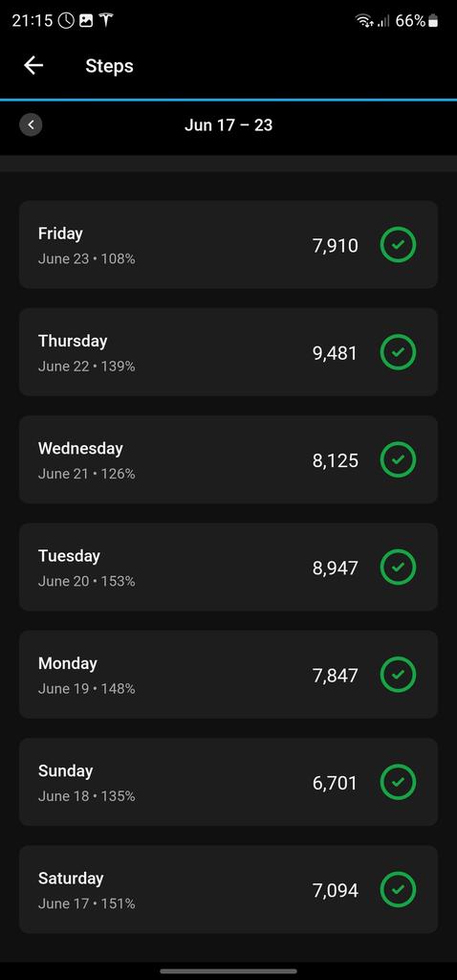Tap the battery indicator in status bar
Screen dimensions: 457x980
pos(433,21)
